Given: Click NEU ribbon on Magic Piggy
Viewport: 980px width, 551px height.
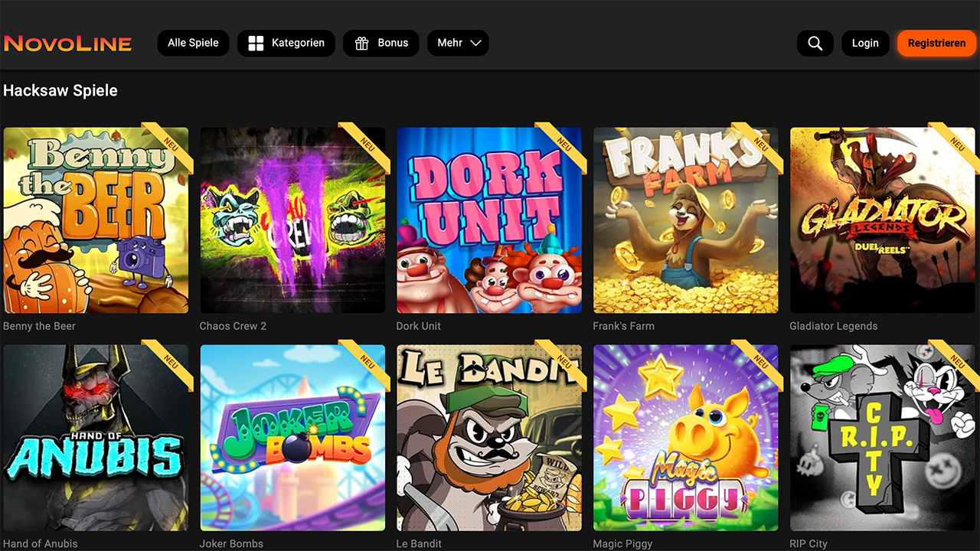Looking at the screenshot, I should [x=762, y=361].
